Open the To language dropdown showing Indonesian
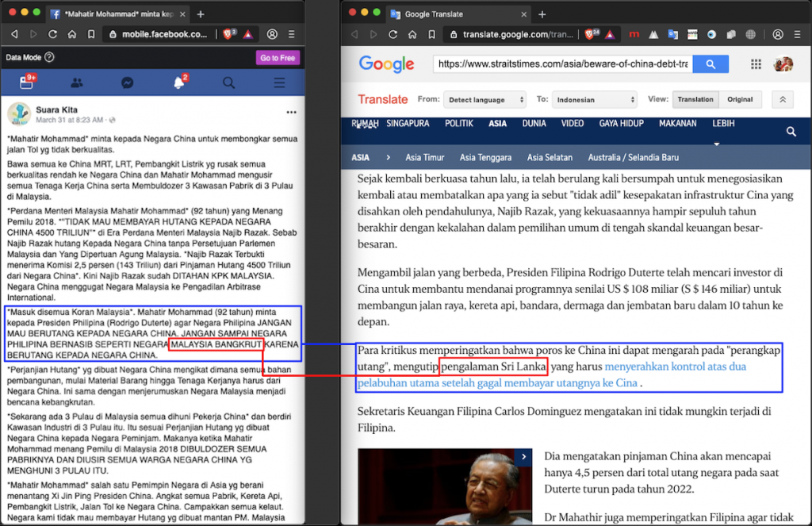 [x=595, y=99]
